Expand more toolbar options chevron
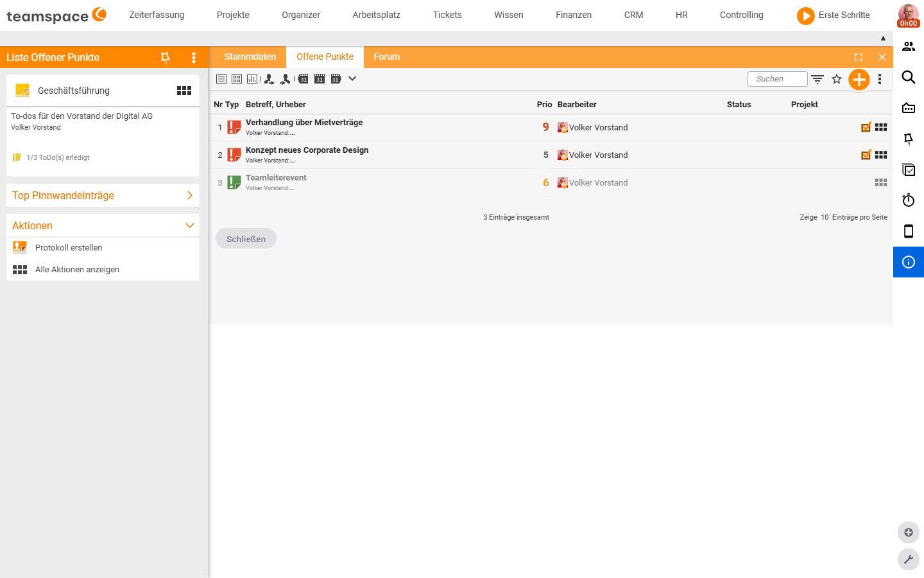The image size is (924, 578). [352, 79]
